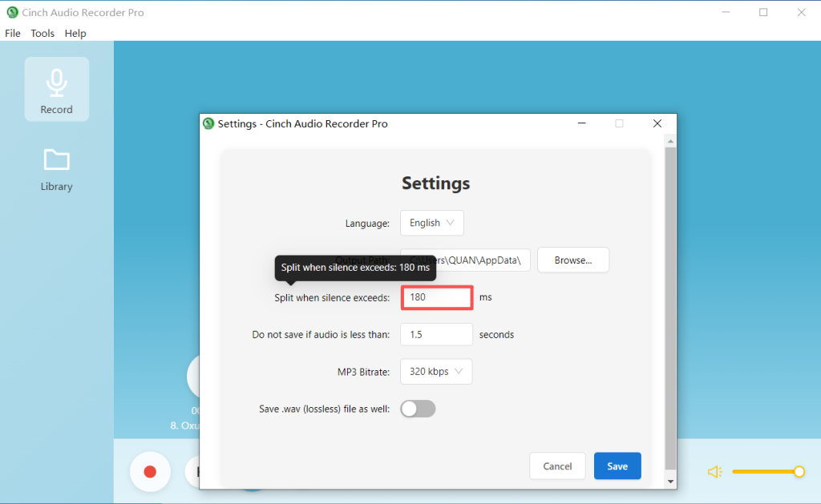Cancel the settings dialog
This screenshot has height=504, width=821.
click(x=557, y=466)
